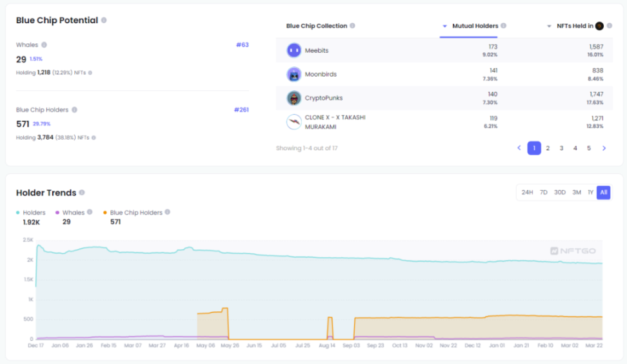This screenshot has height=364, width=627.
Task: Click info icon after Holding 1,218 NFTs
Action: tap(90, 73)
